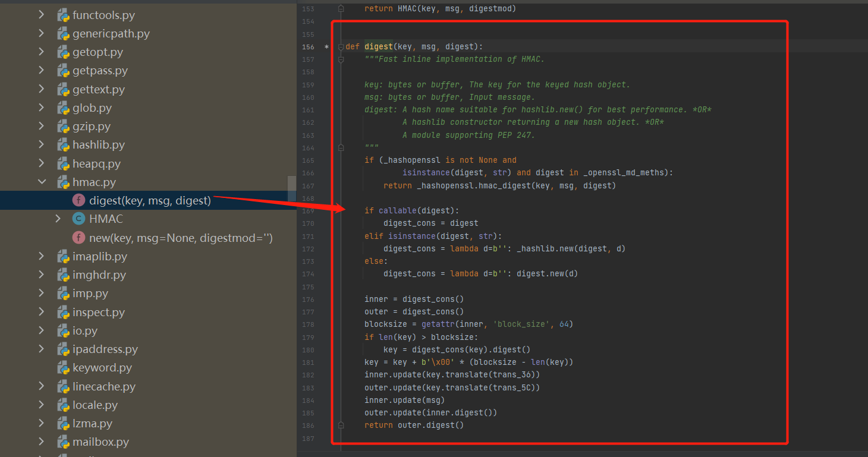
Task: Click the genericpath.py Python file icon
Action: [63, 33]
